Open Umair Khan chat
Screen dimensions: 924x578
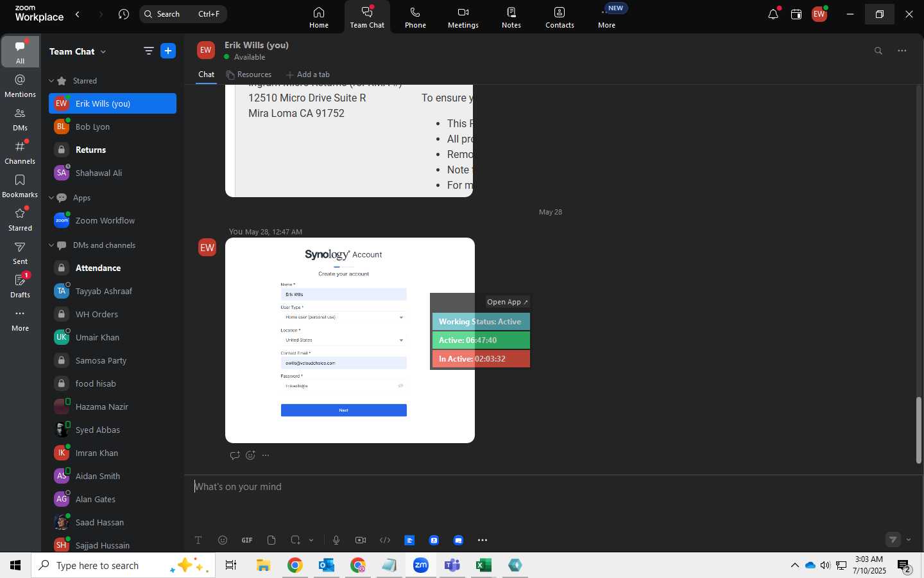click(112, 337)
